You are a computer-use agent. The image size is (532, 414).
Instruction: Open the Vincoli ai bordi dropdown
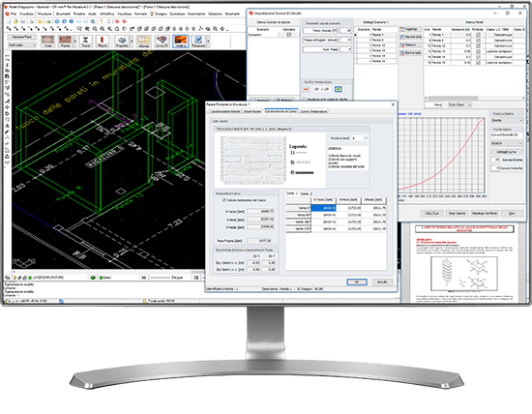[360, 138]
